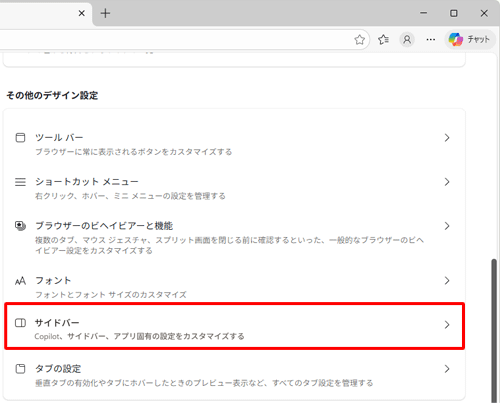Click the フォント AA icon
500x403 pixels.
[x=20, y=281]
